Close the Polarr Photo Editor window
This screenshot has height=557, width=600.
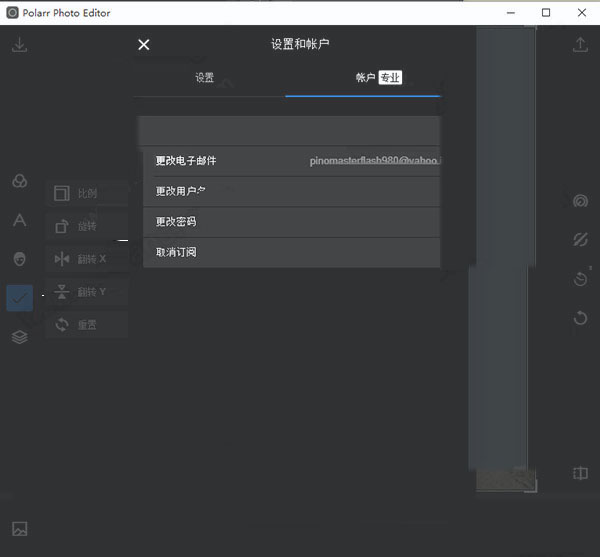pos(582,13)
